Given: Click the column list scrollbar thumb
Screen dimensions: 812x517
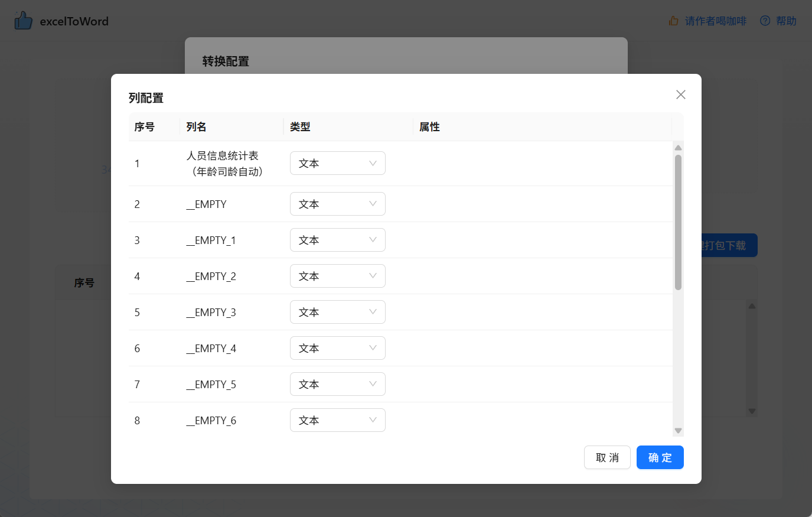Looking at the screenshot, I should click(x=678, y=222).
